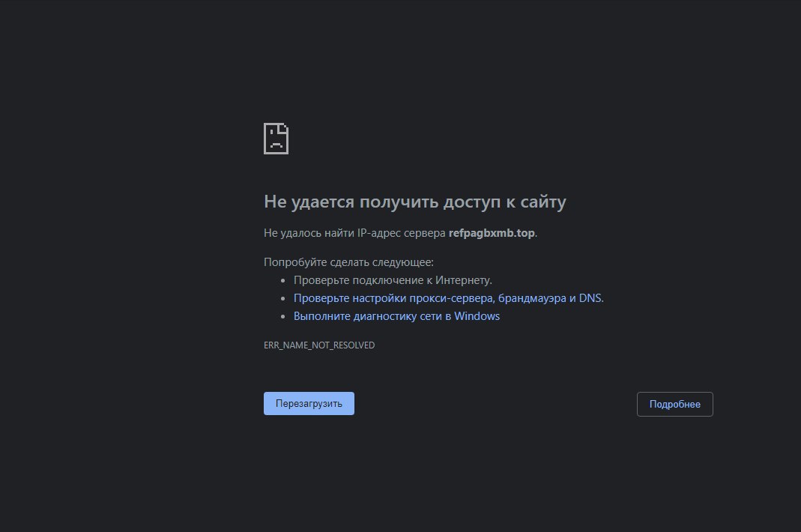Click 'Проверьте подключение к Интернету' suggestion
801x532 pixels.
point(393,280)
